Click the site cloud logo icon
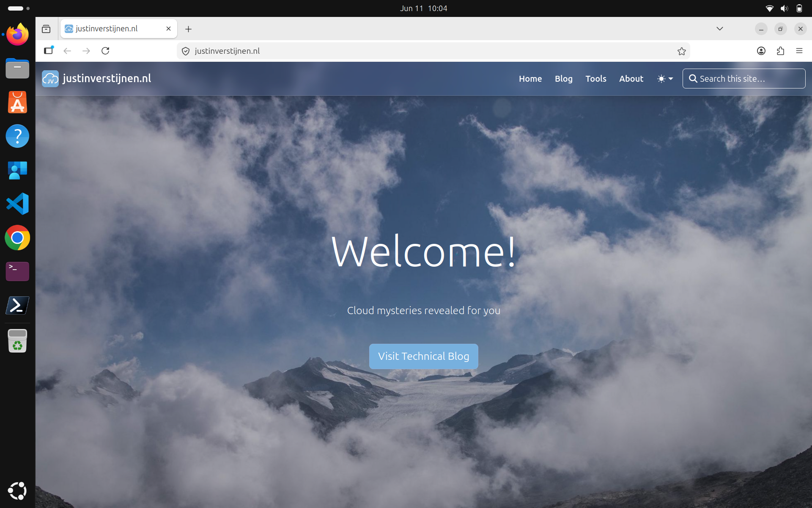812x508 pixels. (x=50, y=79)
